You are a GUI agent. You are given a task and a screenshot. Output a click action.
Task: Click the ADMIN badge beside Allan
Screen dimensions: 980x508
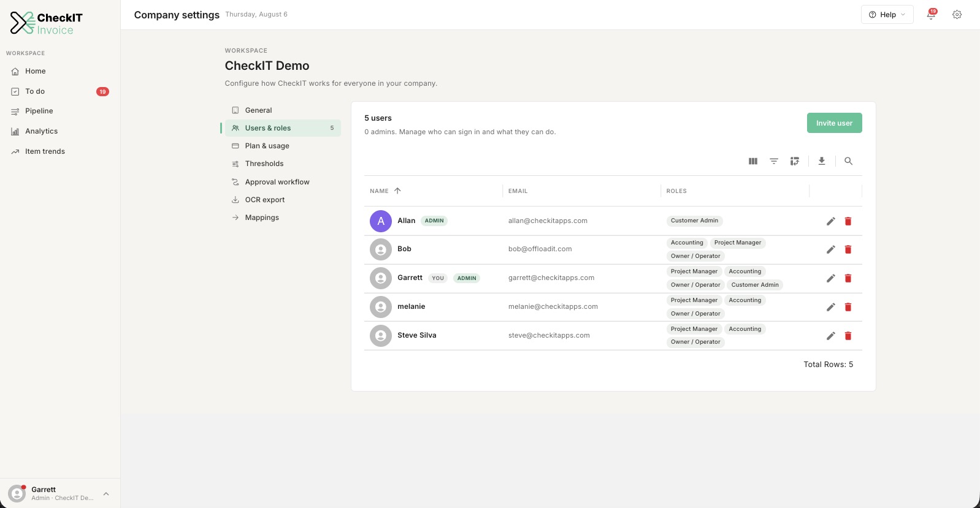pos(434,221)
